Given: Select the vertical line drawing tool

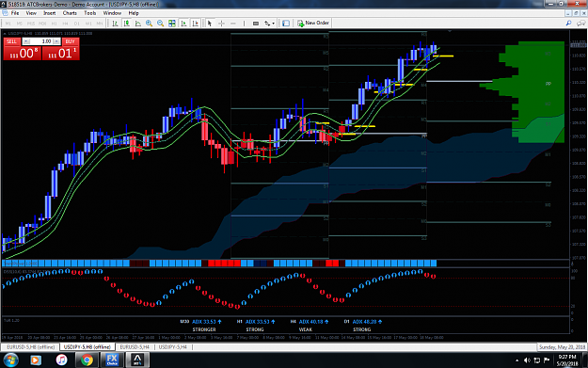Looking at the screenshot, I should tap(244, 24).
